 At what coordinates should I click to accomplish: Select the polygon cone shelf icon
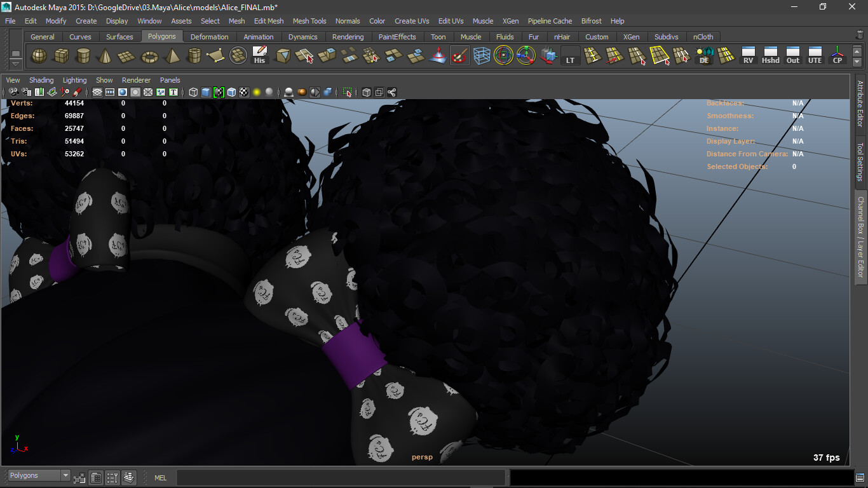tap(105, 57)
